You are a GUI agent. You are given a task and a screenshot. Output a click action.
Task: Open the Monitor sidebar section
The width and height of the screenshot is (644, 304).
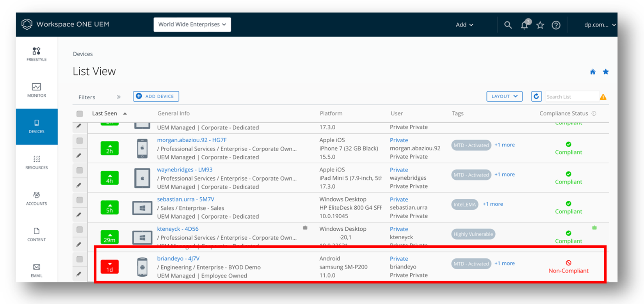36,90
